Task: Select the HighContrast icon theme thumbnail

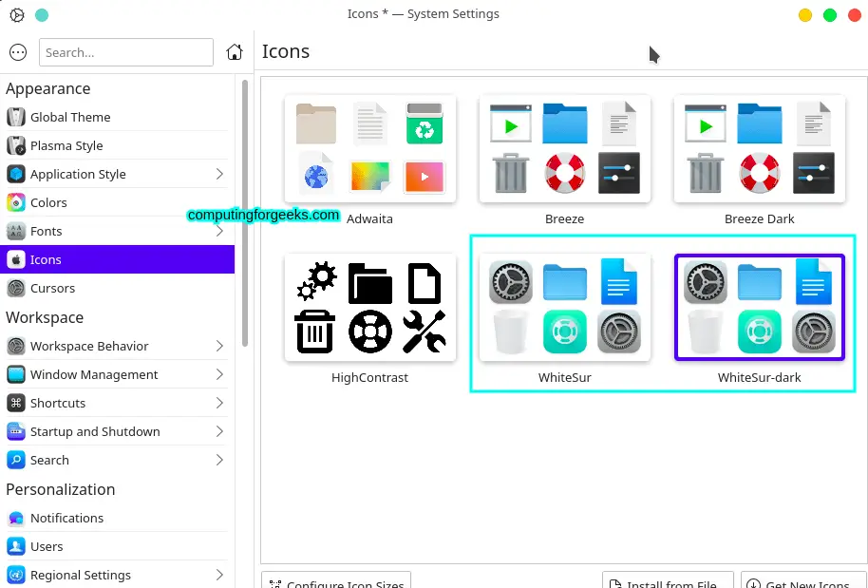Action: [x=369, y=307]
